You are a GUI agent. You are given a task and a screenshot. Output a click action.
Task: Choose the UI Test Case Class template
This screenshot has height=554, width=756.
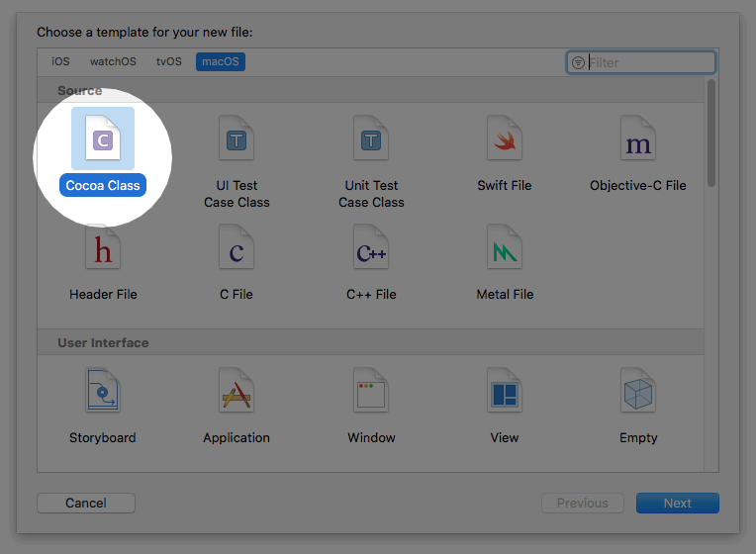[236, 140]
